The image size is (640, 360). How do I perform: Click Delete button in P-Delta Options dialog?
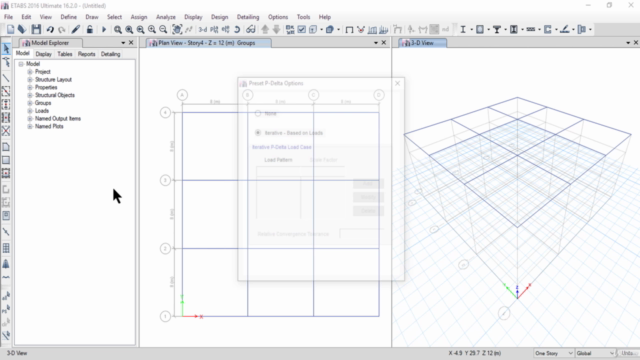pyautogui.click(x=368, y=211)
